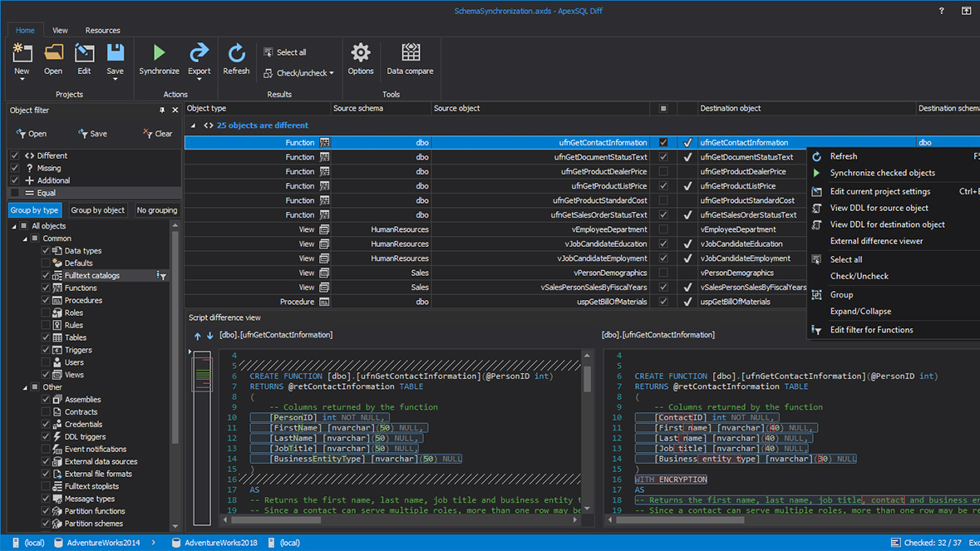Click the Group by object button
This screenshot has width=980, height=551.
click(97, 209)
